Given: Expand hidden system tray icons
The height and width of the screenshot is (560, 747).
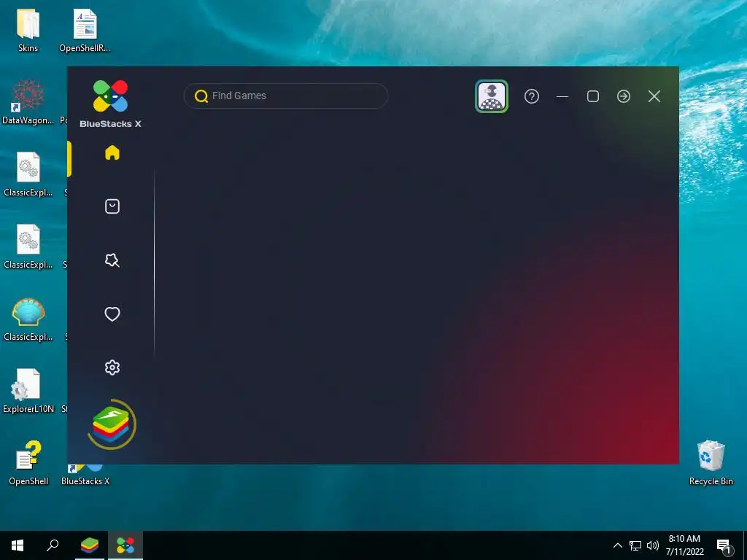Looking at the screenshot, I should click(x=617, y=545).
